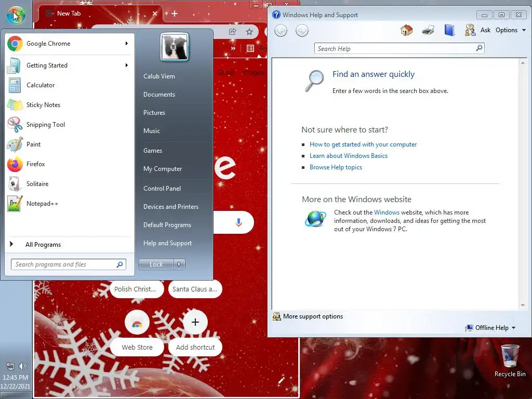Screen dimensions: 532x399
Task: Click Chrome share page icon
Action: coord(232,32)
